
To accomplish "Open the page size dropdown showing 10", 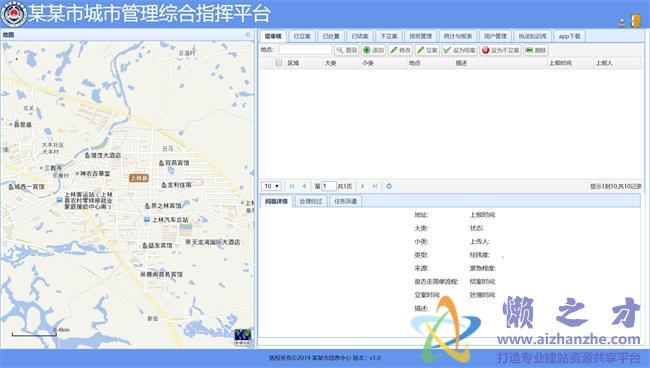I will 272,186.
